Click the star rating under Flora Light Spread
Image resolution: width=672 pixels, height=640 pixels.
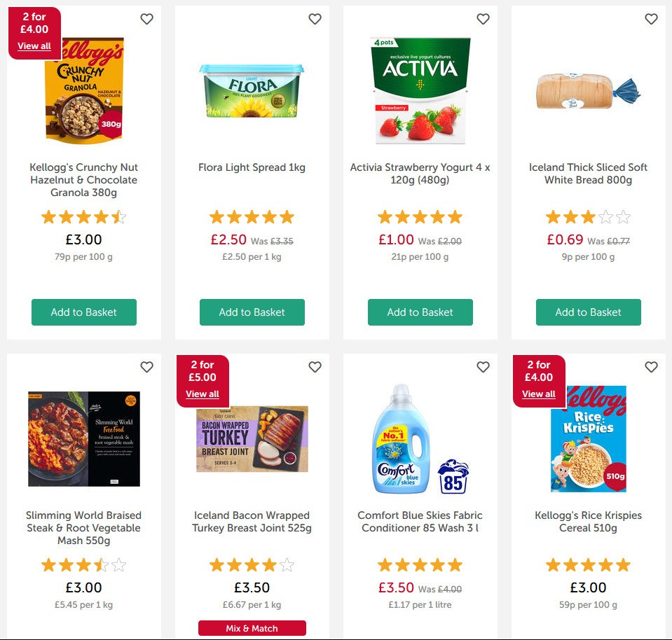point(252,216)
